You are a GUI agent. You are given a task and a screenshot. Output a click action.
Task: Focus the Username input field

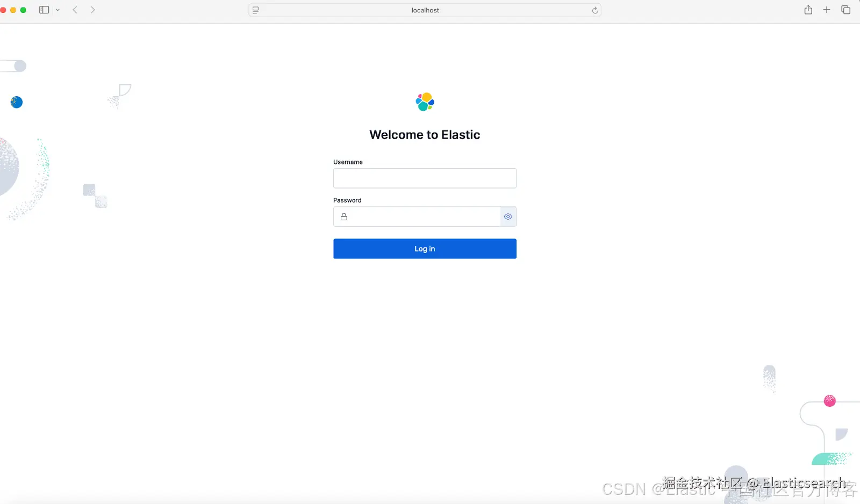(x=425, y=178)
